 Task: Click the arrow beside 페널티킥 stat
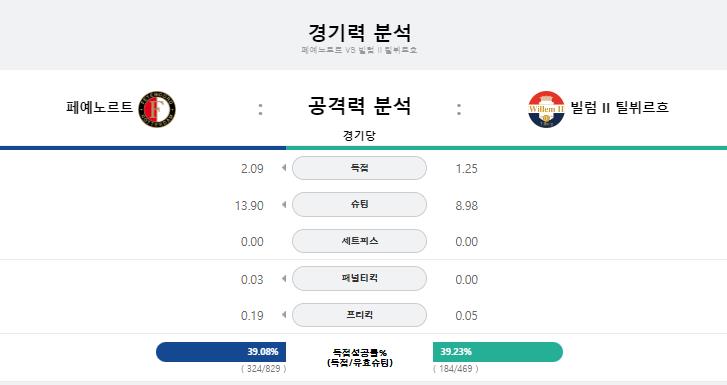click(284, 279)
